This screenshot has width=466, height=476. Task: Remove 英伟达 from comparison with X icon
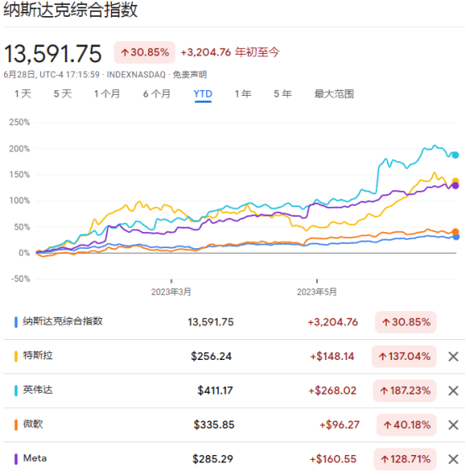click(453, 391)
